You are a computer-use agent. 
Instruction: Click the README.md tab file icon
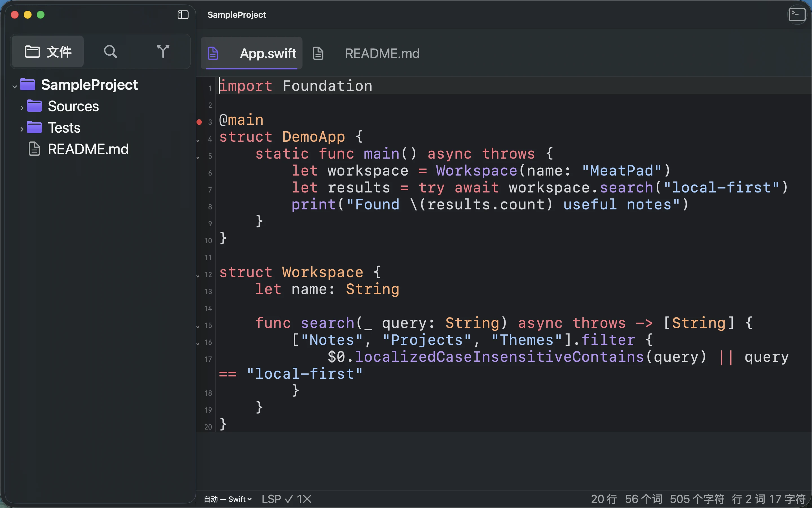coord(318,53)
